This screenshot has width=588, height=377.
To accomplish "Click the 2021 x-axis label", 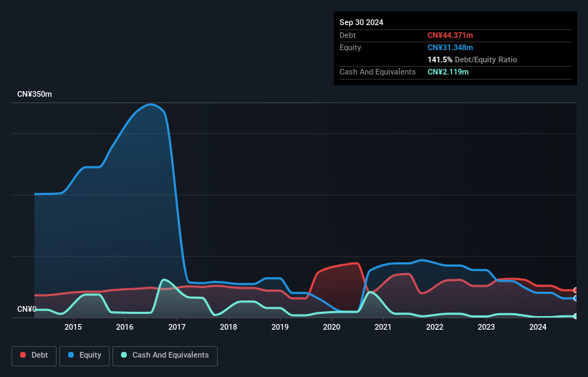I will (383, 327).
